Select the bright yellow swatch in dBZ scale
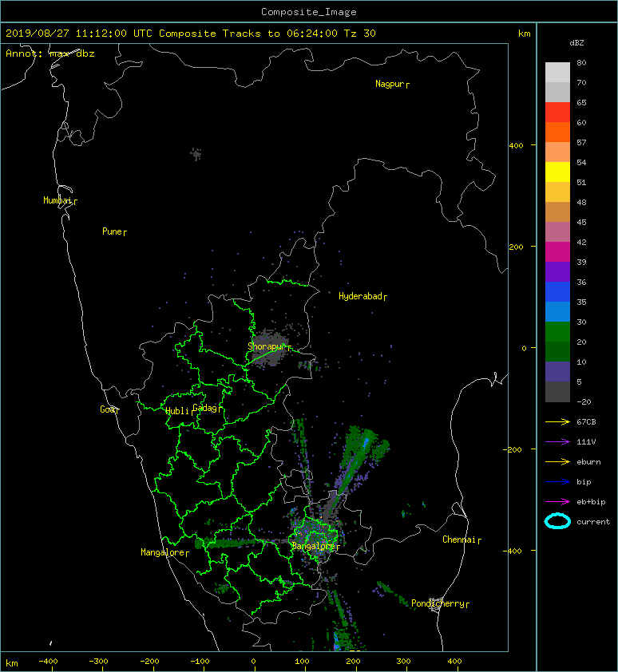Viewport: 618px width, 672px height. point(557,172)
